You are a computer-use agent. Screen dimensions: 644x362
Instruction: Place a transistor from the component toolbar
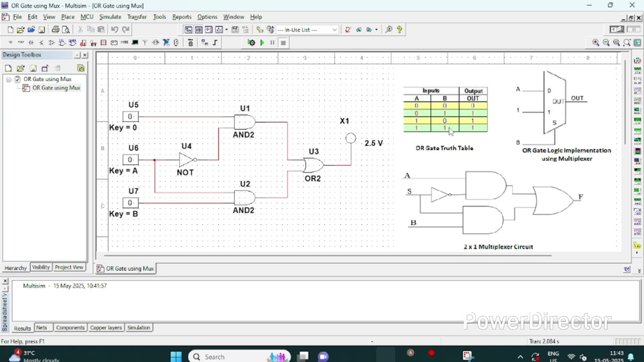pyautogui.click(x=41, y=43)
